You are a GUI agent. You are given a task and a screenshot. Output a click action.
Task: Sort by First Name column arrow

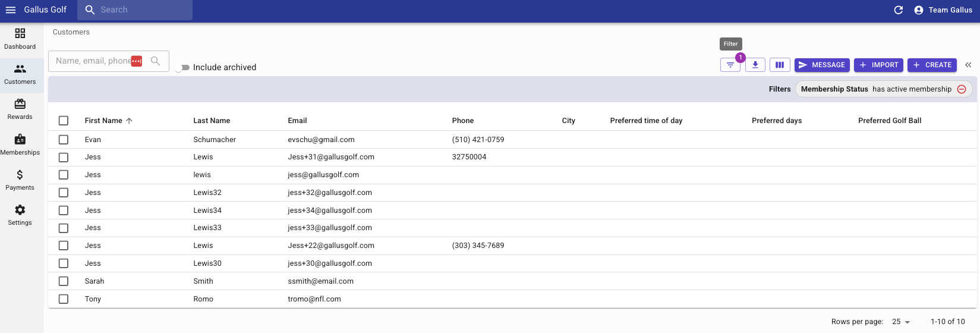pos(129,121)
